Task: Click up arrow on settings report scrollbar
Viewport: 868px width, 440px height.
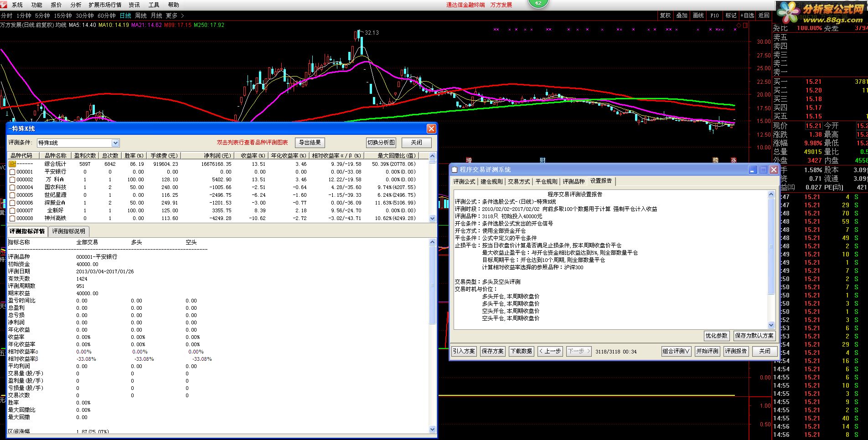Action: pyautogui.click(x=771, y=194)
